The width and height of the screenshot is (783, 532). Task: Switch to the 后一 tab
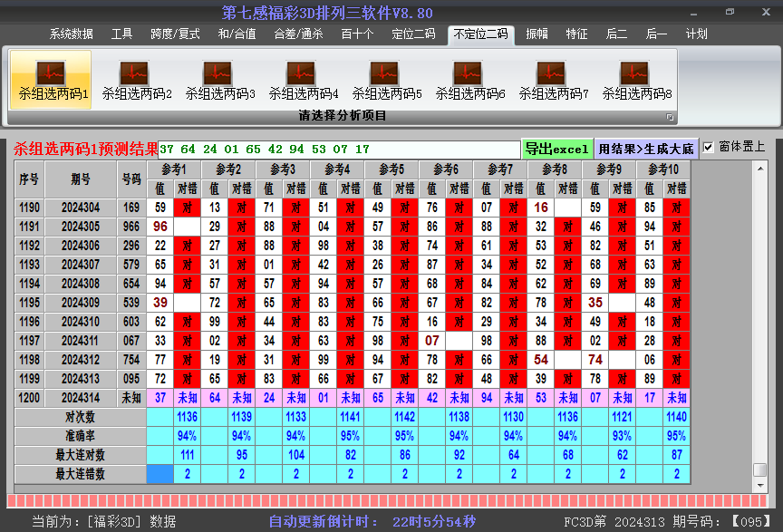pyautogui.click(x=657, y=34)
